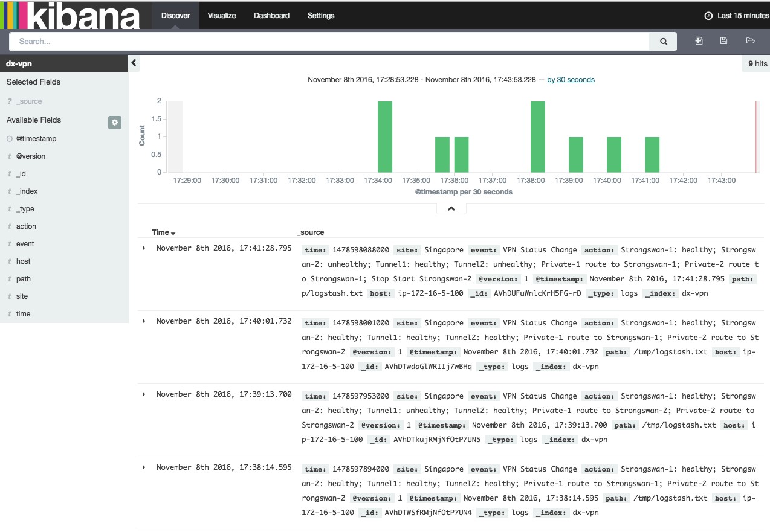
Task: Click the search magnifier button
Action: pos(663,42)
